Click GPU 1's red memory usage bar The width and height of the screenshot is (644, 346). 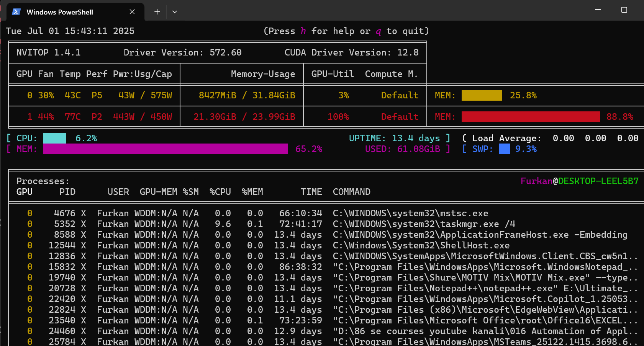(531, 117)
